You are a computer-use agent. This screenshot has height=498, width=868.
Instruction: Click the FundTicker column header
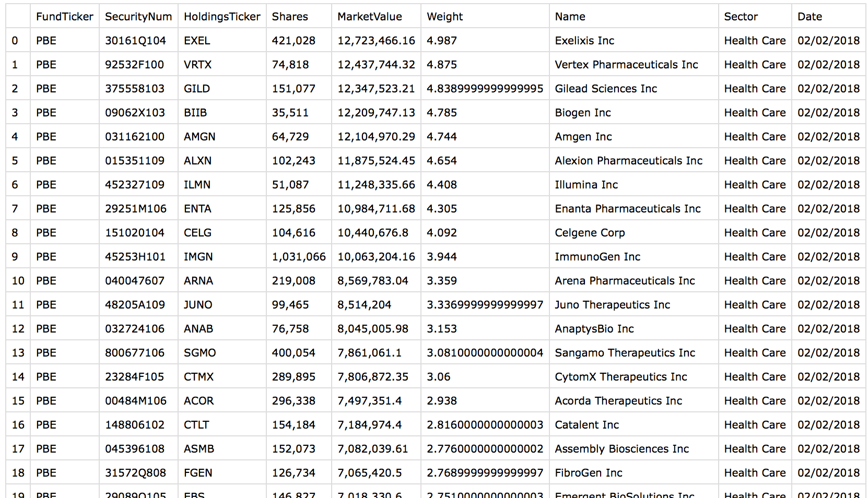coord(65,17)
